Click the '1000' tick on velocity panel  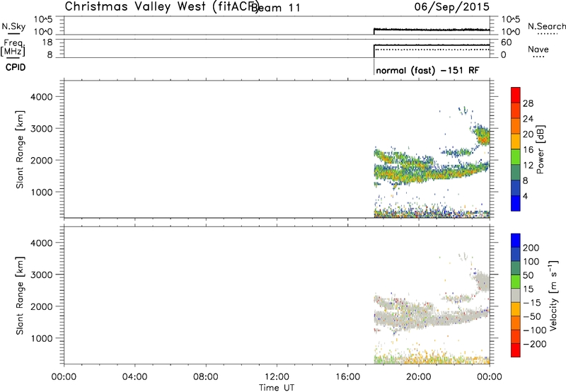[x=42, y=338]
